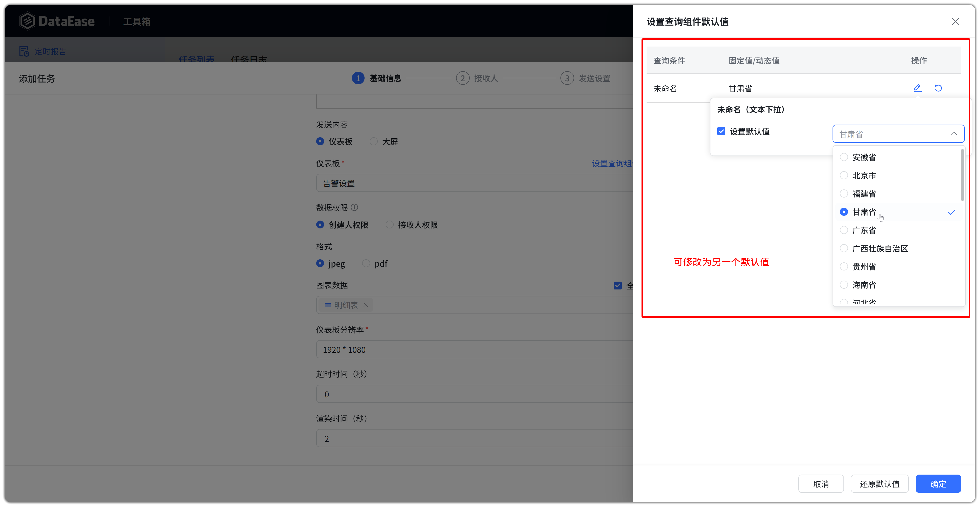Click the 甘肃省 value in the table row

(x=740, y=89)
